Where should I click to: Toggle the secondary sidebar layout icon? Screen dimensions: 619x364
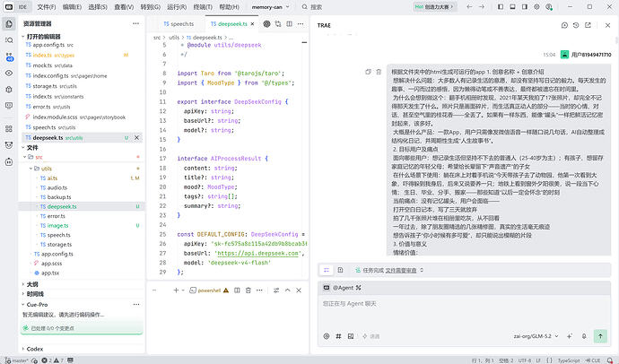[x=525, y=6]
